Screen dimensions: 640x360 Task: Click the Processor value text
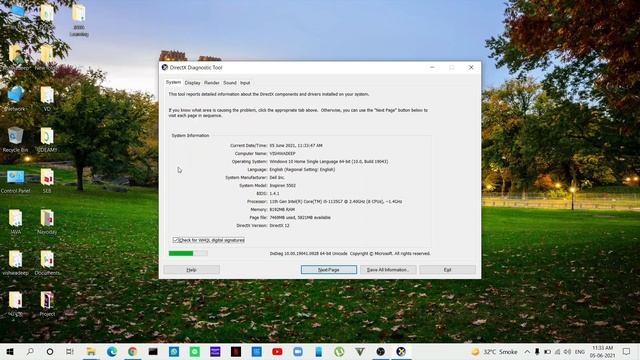(336, 202)
